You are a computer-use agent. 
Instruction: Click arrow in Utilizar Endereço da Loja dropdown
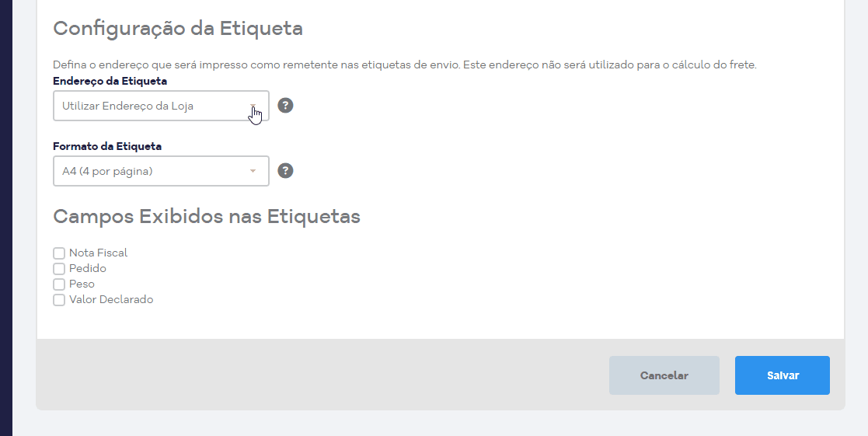[x=253, y=106]
